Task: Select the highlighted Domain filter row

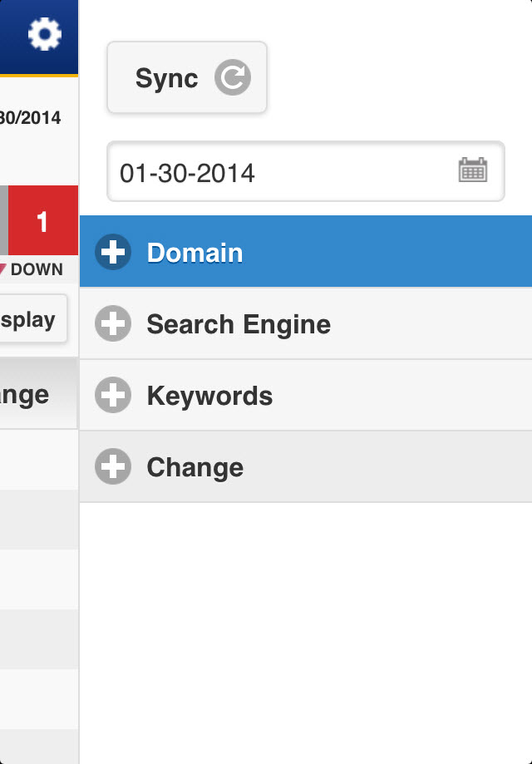Action: (x=332, y=252)
